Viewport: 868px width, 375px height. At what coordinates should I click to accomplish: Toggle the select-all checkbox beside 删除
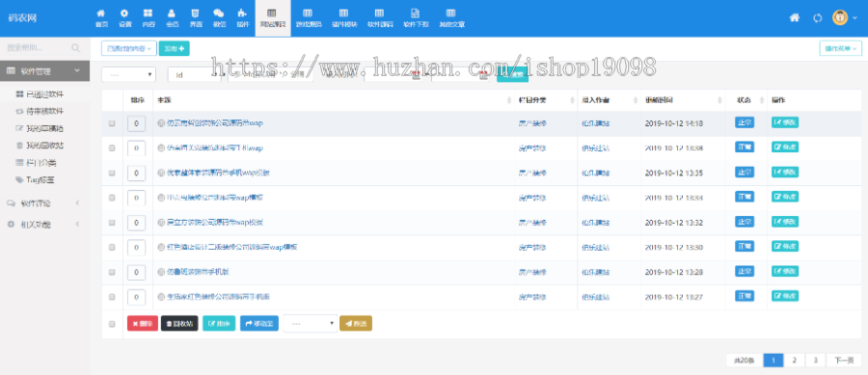112,324
